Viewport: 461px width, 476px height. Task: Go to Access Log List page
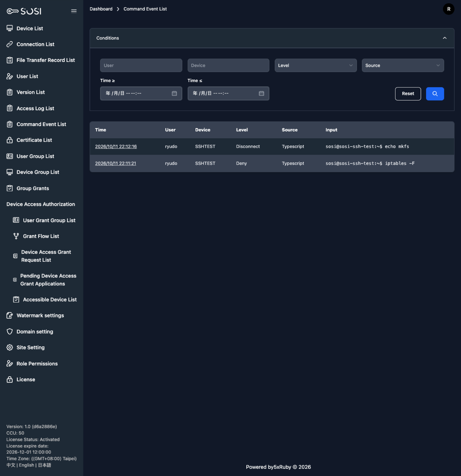point(35,108)
